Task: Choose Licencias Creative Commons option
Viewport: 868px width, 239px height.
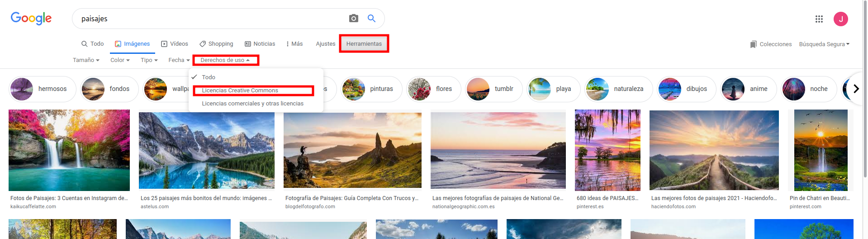Action: pos(240,91)
